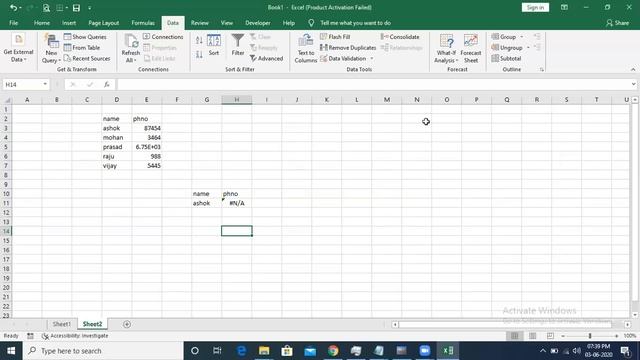This screenshot has width=640, height=360.
Task: Click Refresh All button
Action: [131, 48]
